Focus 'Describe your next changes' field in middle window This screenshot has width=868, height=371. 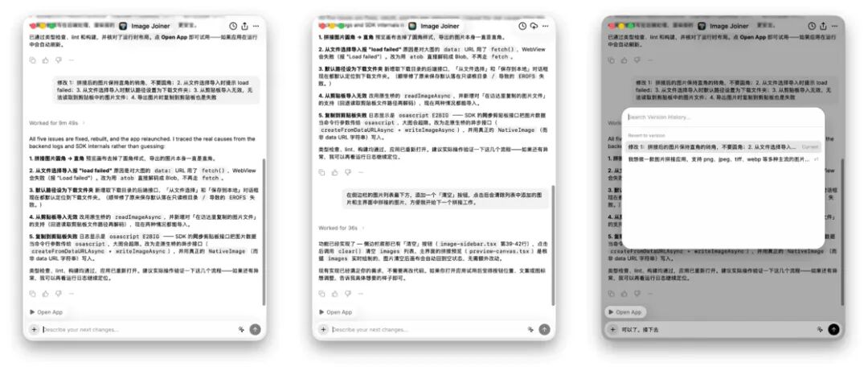[428, 329]
